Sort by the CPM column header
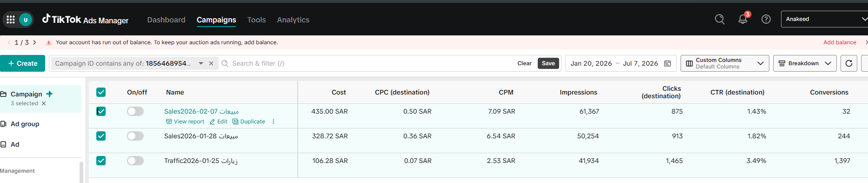868x183 pixels. tap(506, 92)
